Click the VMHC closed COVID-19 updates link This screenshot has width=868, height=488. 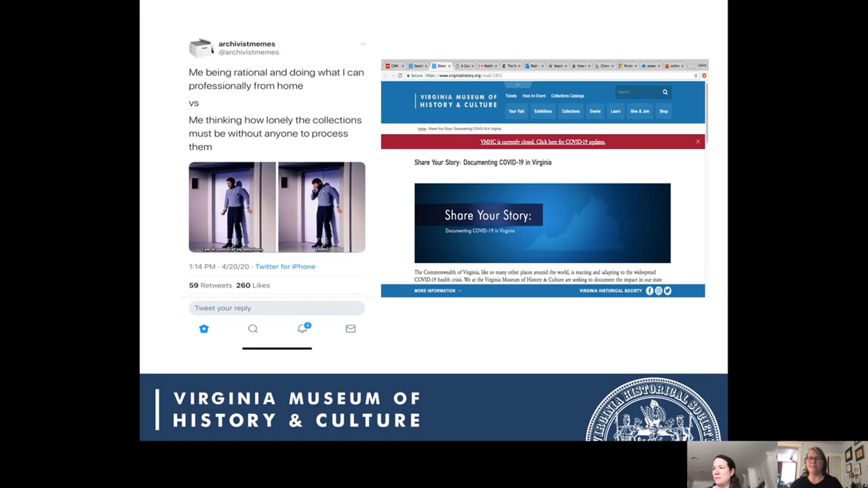pyautogui.click(x=542, y=142)
